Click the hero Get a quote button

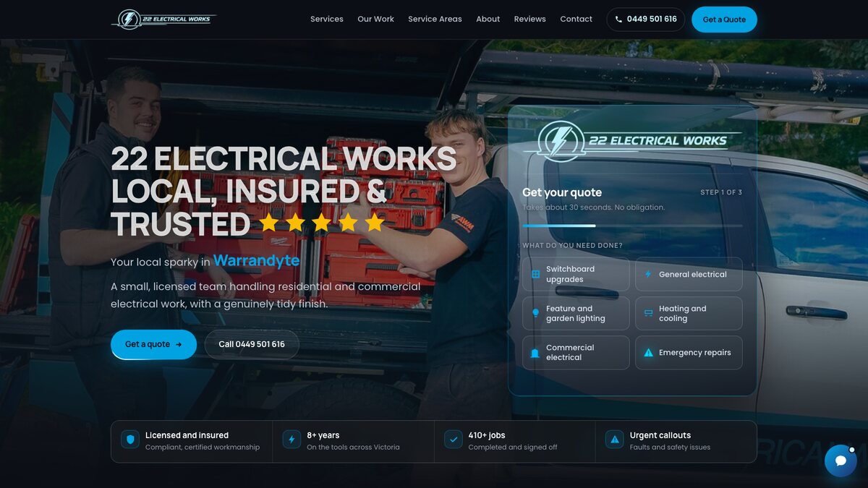(x=153, y=344)
